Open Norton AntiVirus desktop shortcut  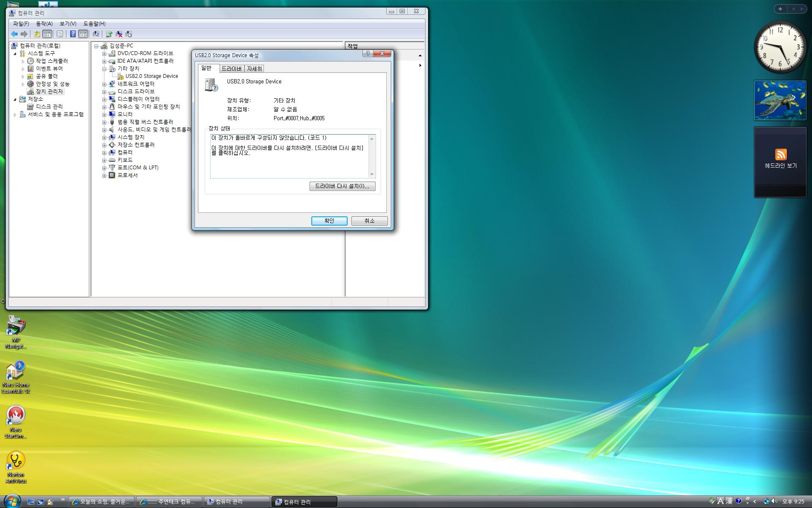coord(16,467)
